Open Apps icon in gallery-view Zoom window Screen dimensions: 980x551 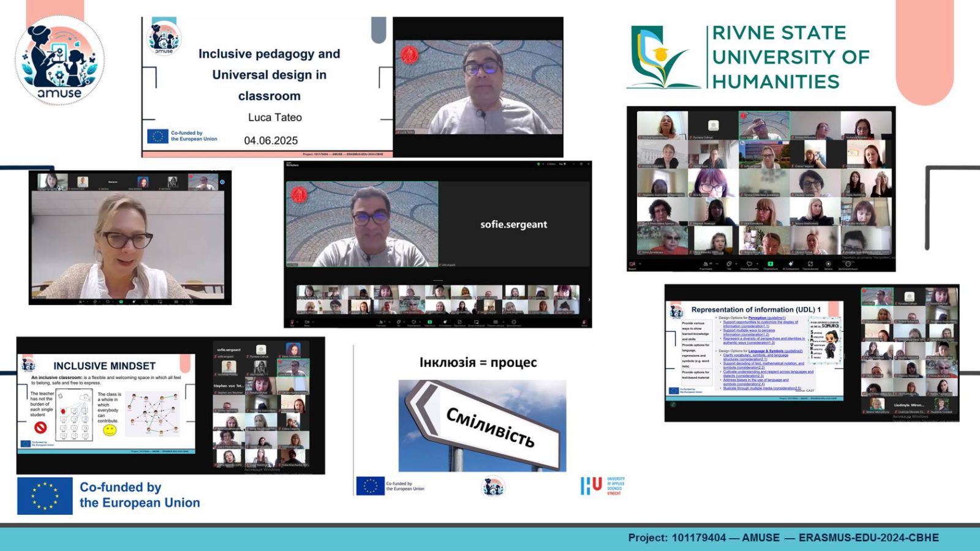coord(810,264)
